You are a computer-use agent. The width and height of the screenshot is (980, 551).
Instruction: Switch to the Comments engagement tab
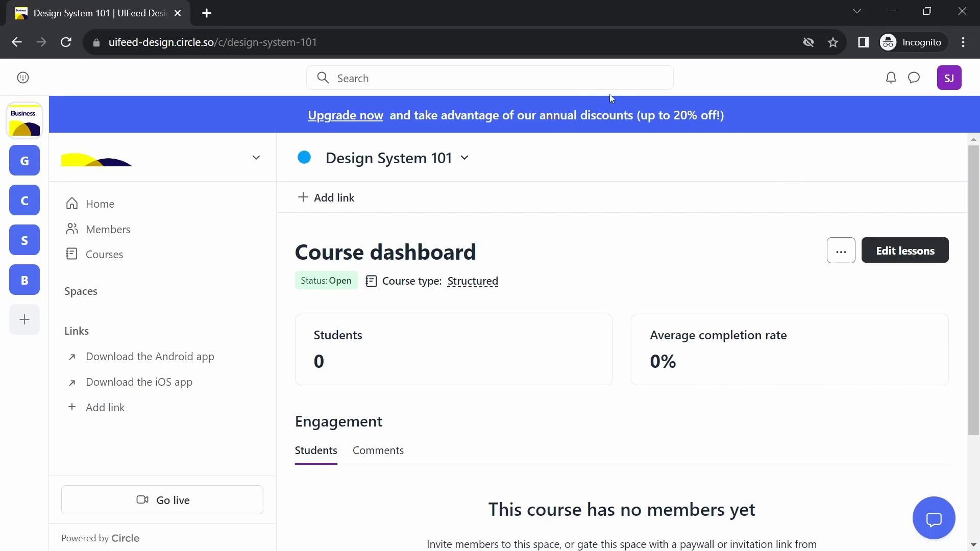click(378, 450)
